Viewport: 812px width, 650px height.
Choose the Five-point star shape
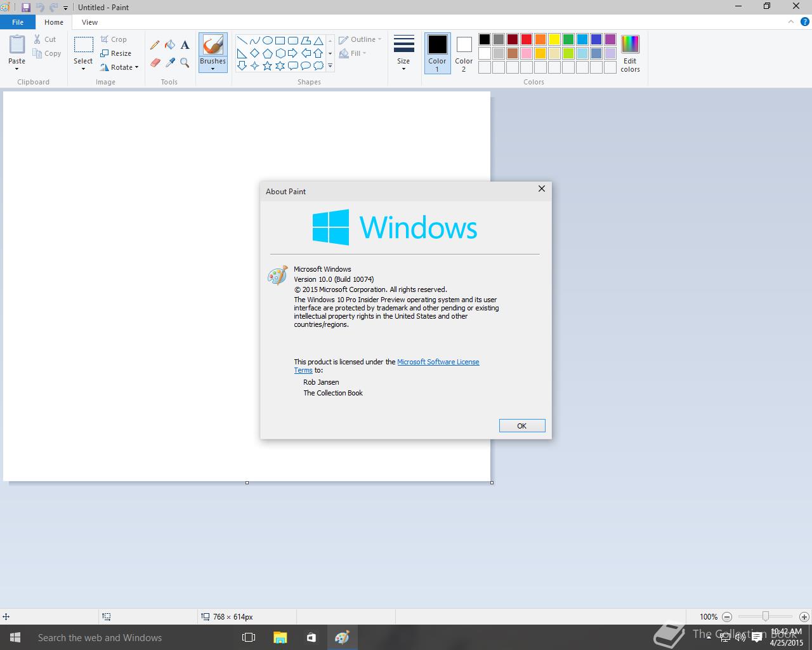267,65
